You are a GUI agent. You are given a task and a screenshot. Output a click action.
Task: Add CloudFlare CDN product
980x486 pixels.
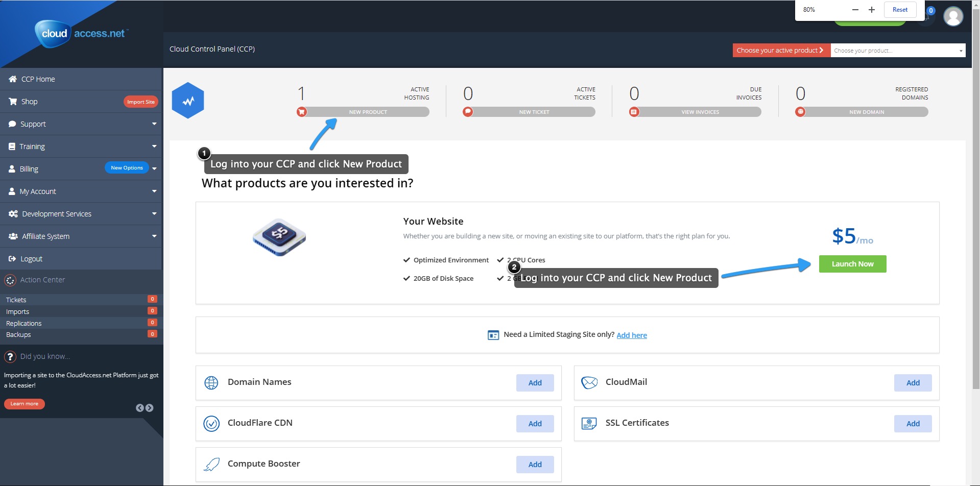535,424
